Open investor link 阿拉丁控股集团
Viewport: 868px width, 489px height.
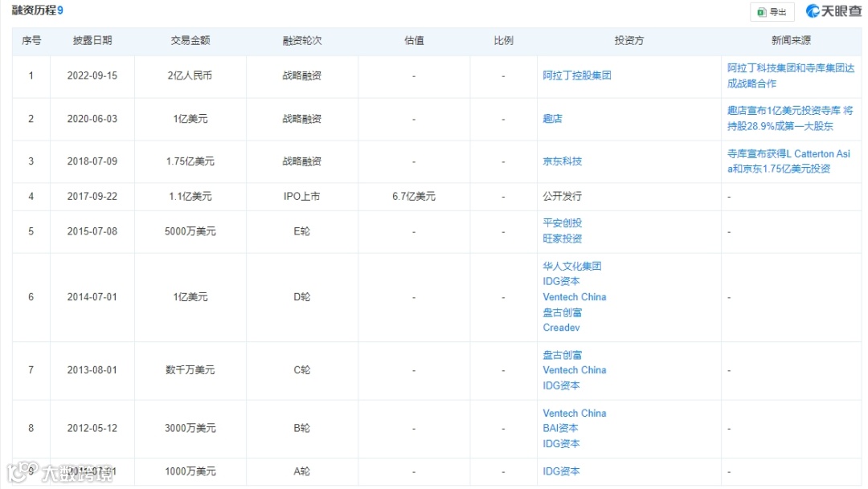[x=577, y=75]
